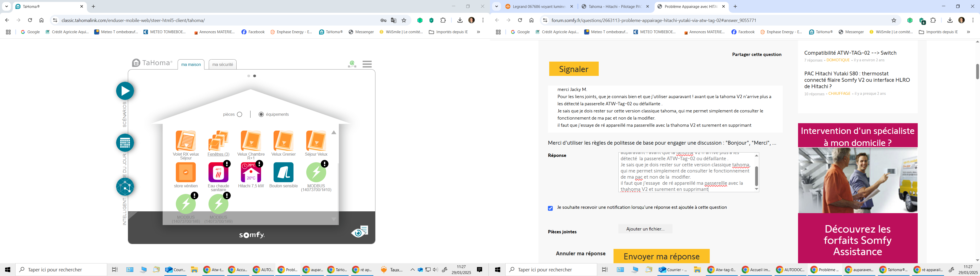
Task: Bookmark the TaHoma page with the star
Action: tap(404, 20)
